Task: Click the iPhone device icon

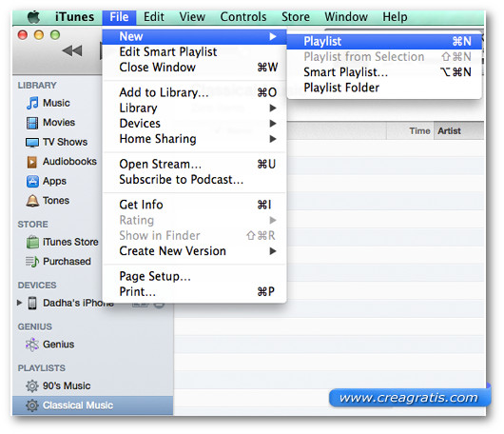Action: coord(32,303)
